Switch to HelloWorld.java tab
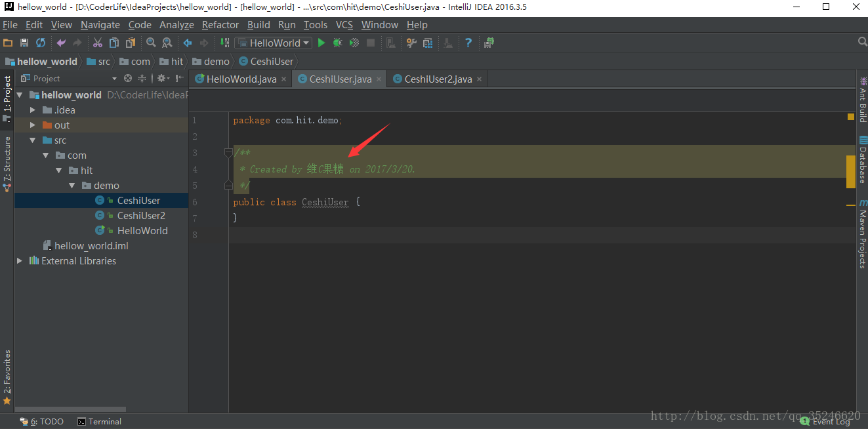Screen dimensions: 868x429 pyautogui.click(x=240, y=79)
